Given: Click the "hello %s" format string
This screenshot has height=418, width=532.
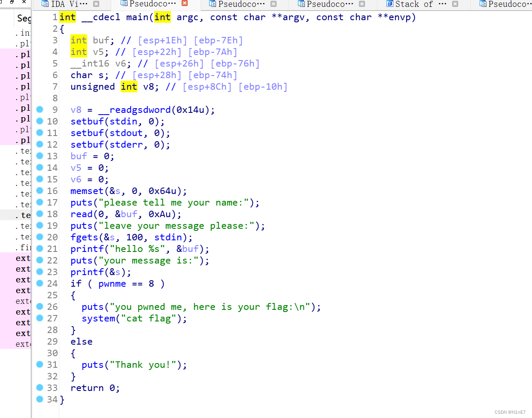Looking at the screenshot, I should (x=137, y=249).
